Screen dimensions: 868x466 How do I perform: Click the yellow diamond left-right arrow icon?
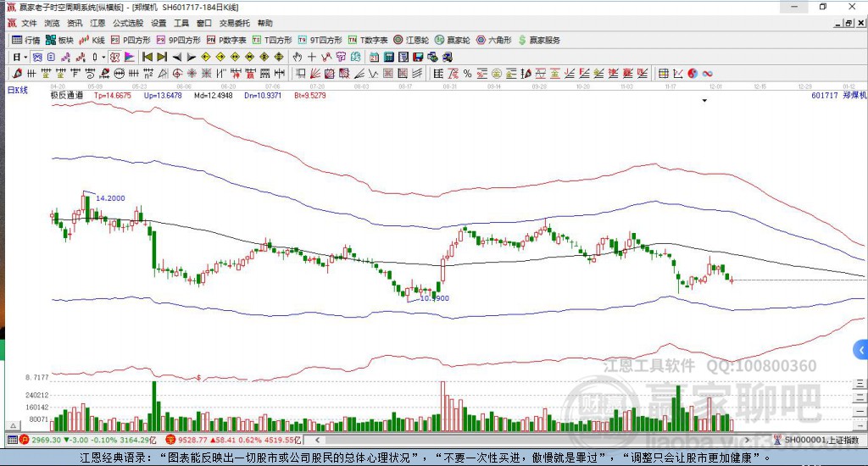coord(235,57)
